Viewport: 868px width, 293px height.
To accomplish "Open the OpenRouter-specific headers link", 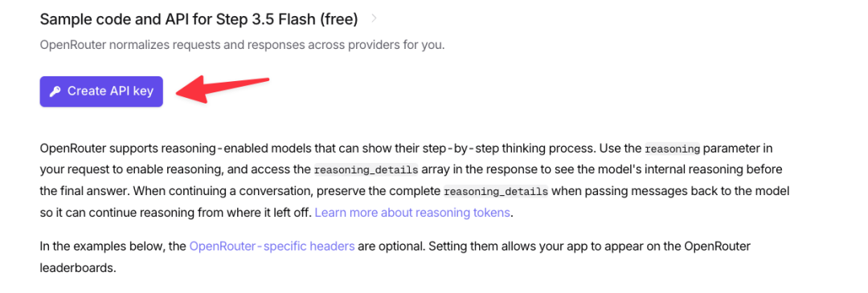I will pos(272,246).
